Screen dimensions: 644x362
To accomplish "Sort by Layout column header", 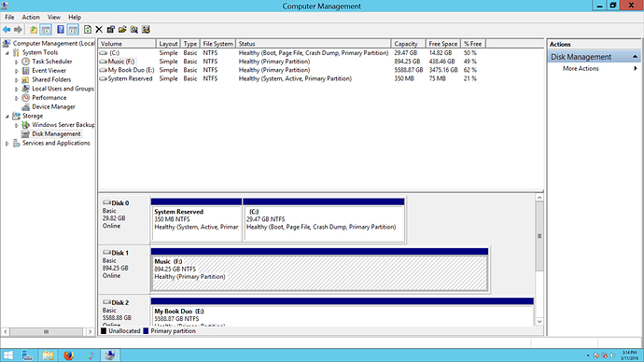I will click(x=168, y=44).
